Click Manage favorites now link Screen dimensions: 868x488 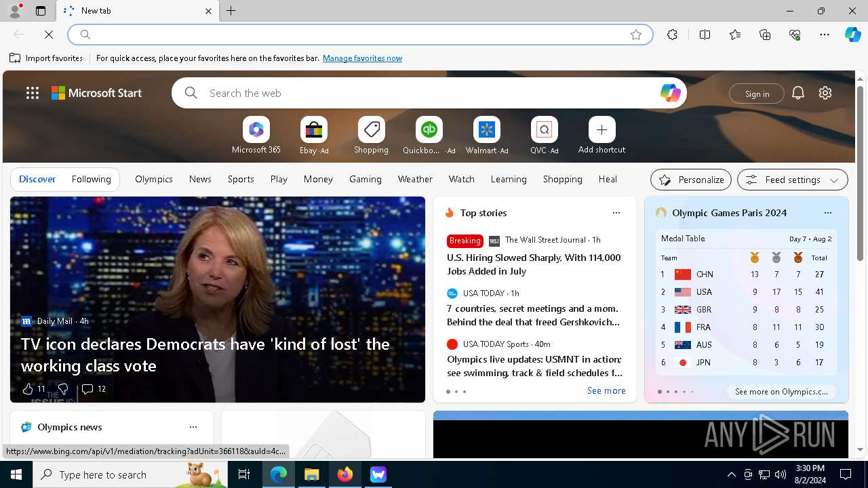pos(362,58)
